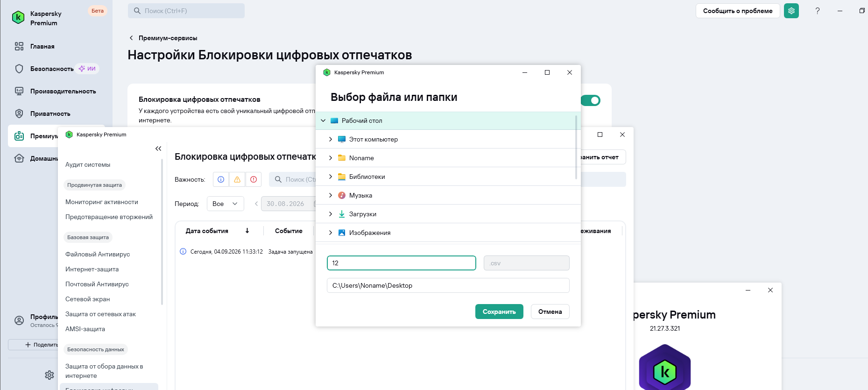Open Файловый Антивирус report
The height and width of the screenshot is (390, 868).
click(x=98, y=254)
